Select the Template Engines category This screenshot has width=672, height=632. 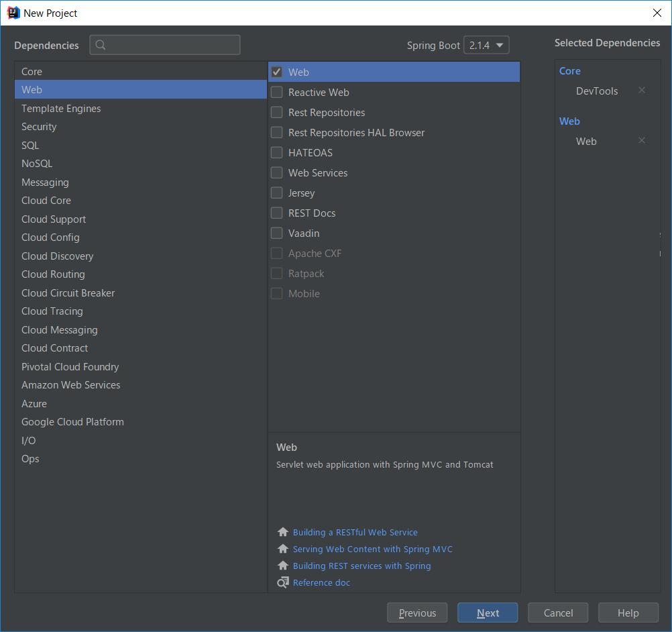[x=141, y=109]
